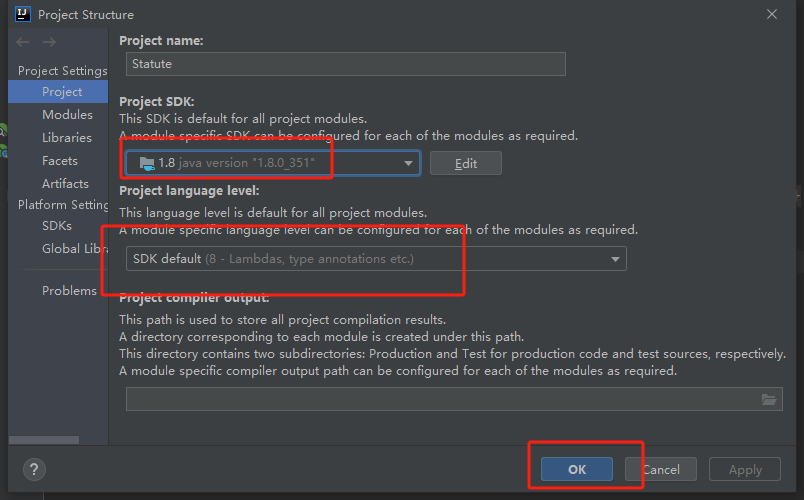The image size is (804, 500).
Task: Open the Modules settings section
Action: pos(67,114)
